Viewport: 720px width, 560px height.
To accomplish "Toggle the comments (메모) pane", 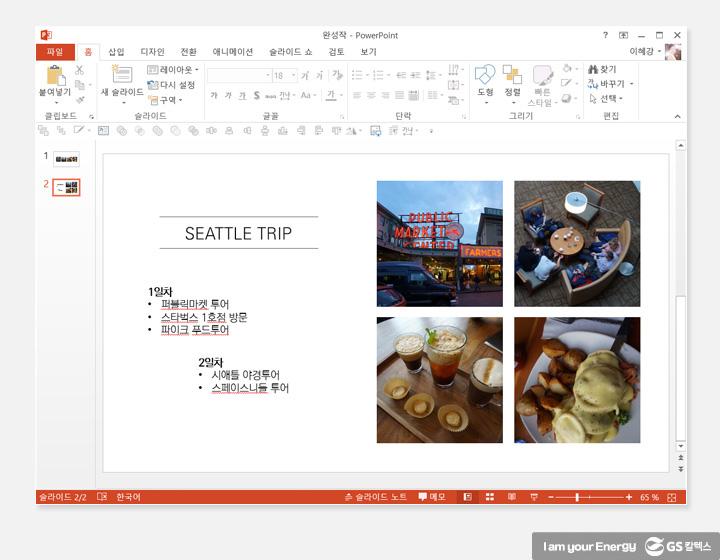I will click(432, 497).
